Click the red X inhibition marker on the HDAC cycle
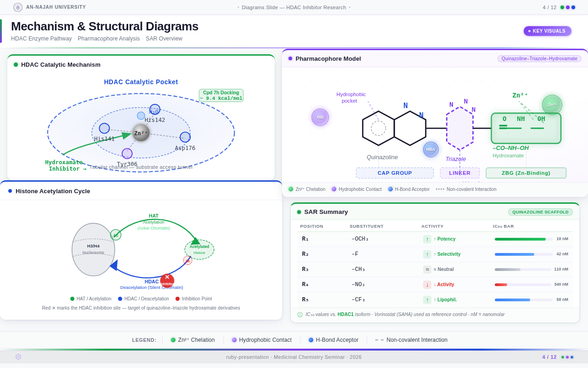The height and width of the screenshot is (368, 588). [x=167, y=281]
